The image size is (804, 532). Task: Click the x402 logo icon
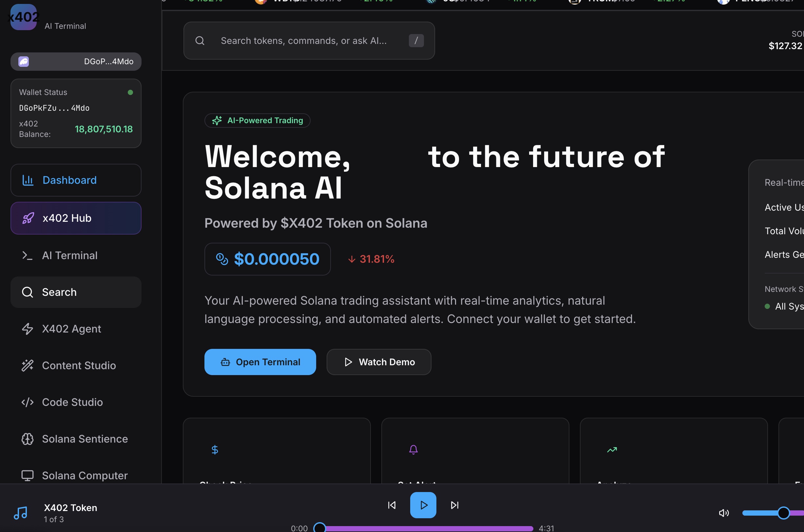click(x=23, y=17)
